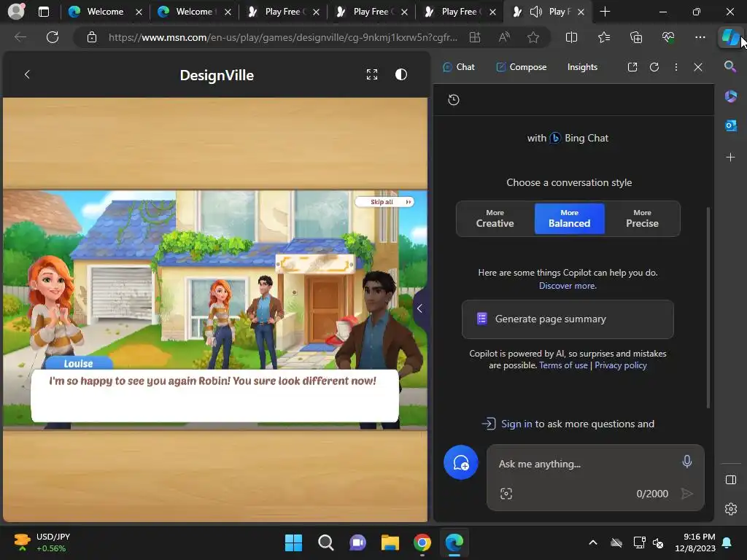Reload the page with the refresh icon
The image size is (747, 560).
click(x=53, y=37)
